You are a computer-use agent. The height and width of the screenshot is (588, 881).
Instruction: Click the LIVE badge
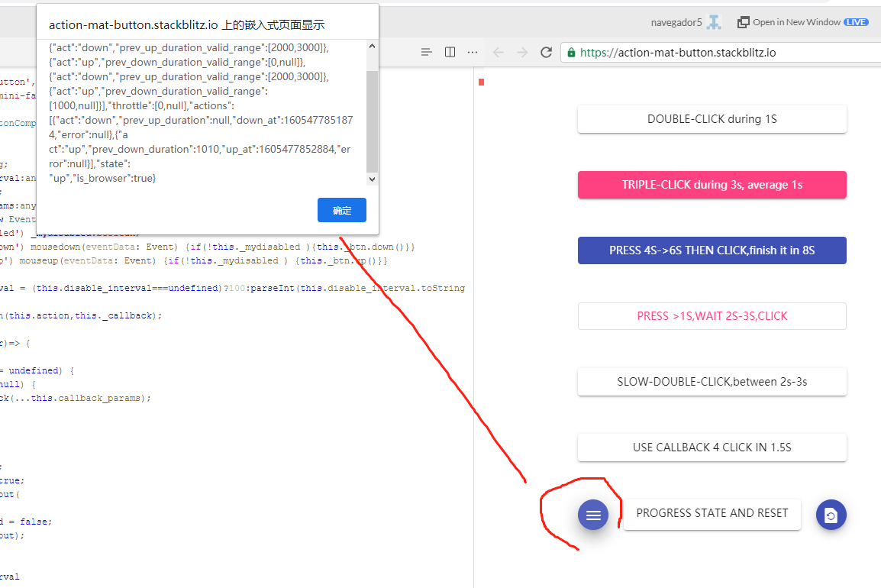[x=856, y=21]
